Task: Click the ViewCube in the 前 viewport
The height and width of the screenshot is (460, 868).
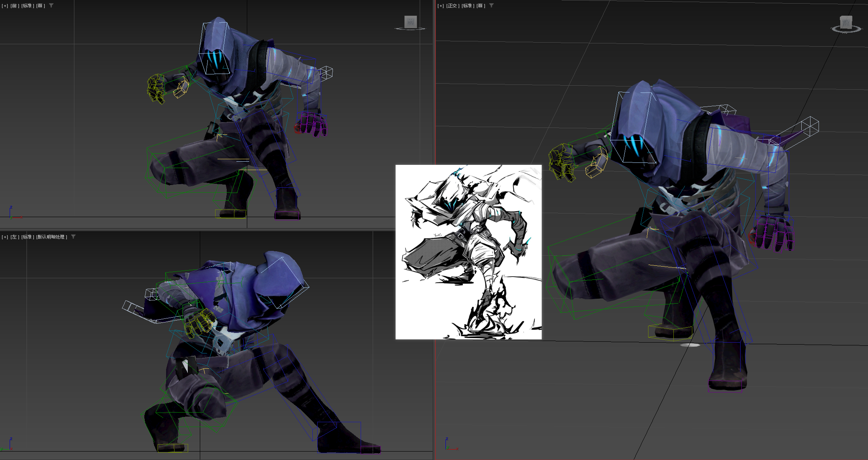Action: click(x=410, y=23)
